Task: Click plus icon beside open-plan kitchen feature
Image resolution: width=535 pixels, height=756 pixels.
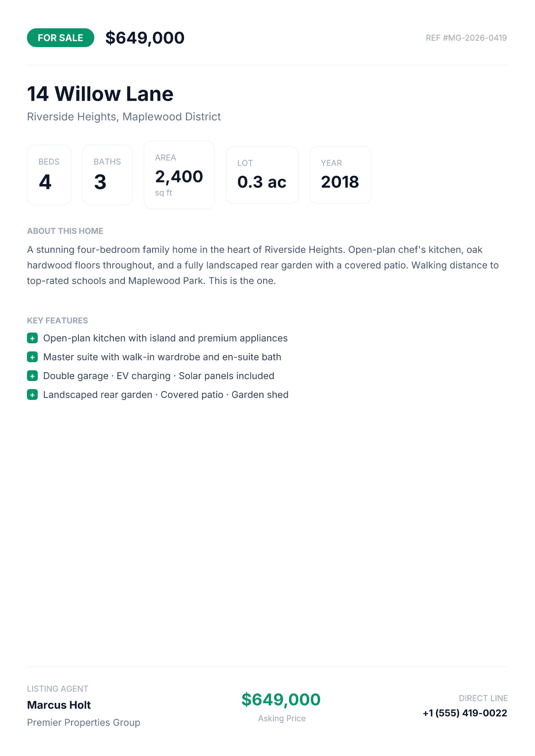Action: click(x=32, y=338)
